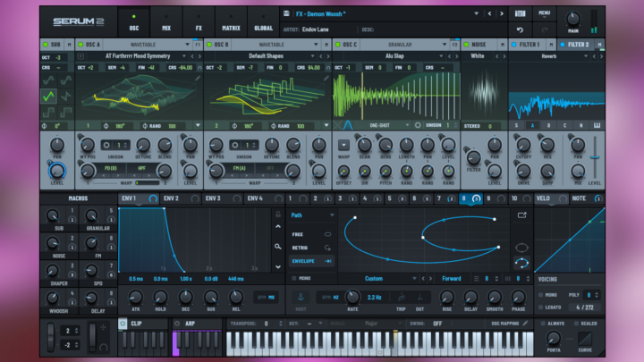Open OSC A wavetable pencil editor
Screen dimensions: 644x362
click(x=198, y=78)
